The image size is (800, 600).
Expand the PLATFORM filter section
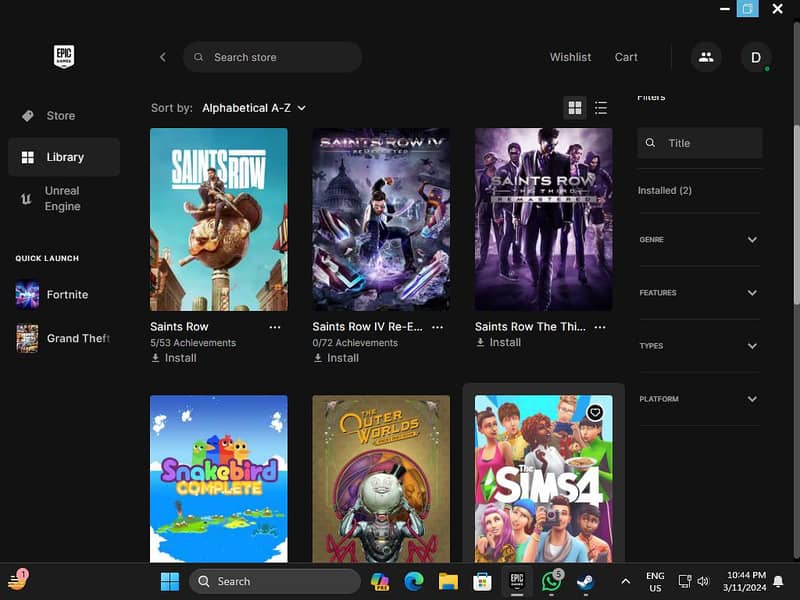point(700,399)
